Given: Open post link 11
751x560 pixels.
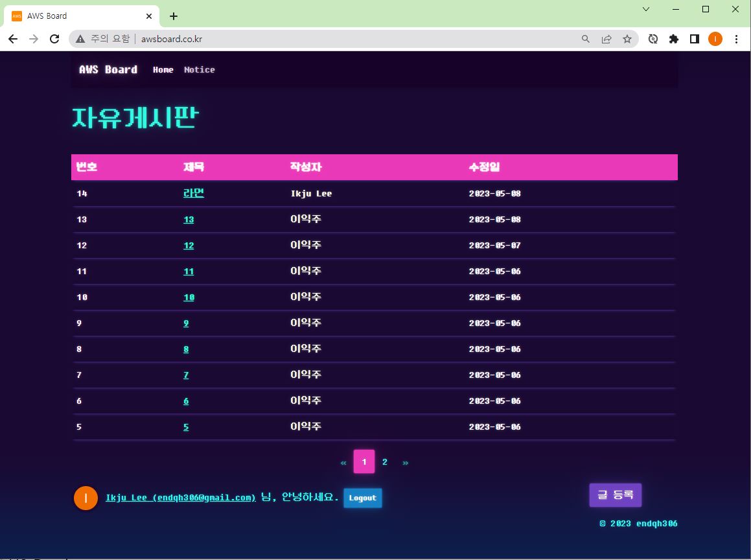Looking at the screenshot, I should (189, 271).
